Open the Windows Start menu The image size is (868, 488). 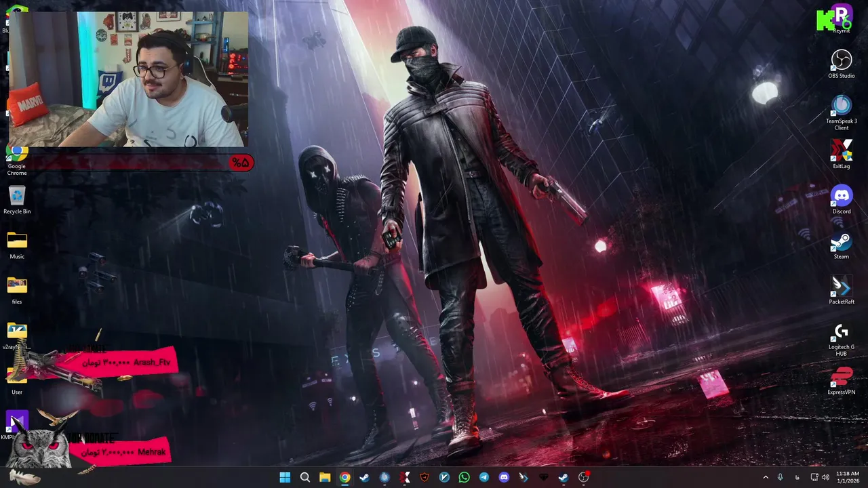(285, 477)
